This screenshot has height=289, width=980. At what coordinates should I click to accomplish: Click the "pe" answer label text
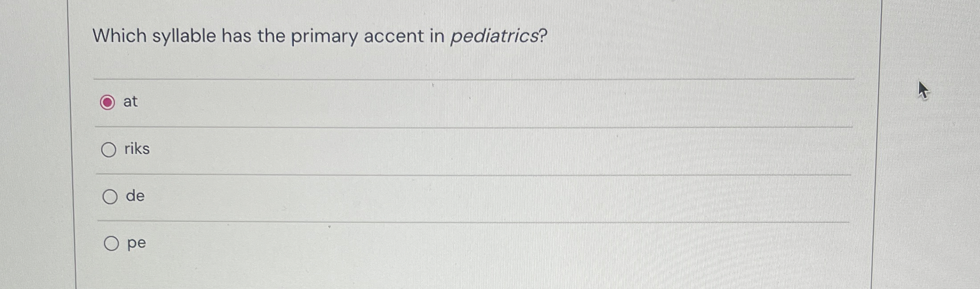tap(137, 244)
